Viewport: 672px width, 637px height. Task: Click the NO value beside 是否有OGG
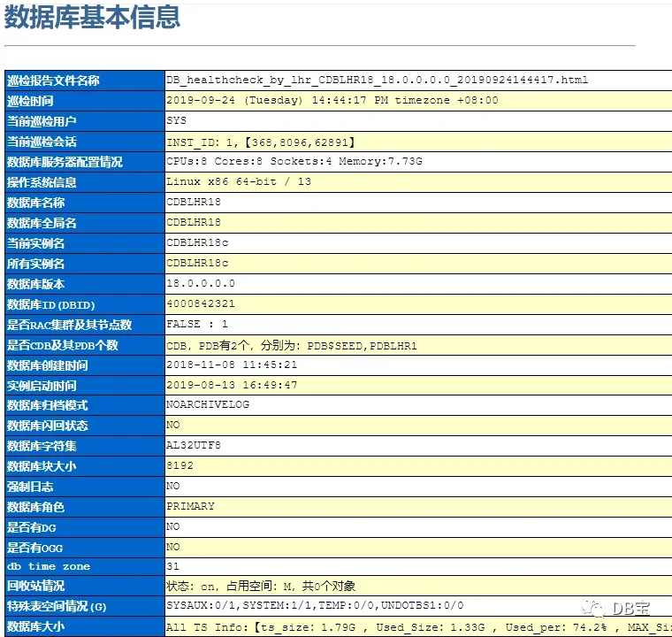172,548
